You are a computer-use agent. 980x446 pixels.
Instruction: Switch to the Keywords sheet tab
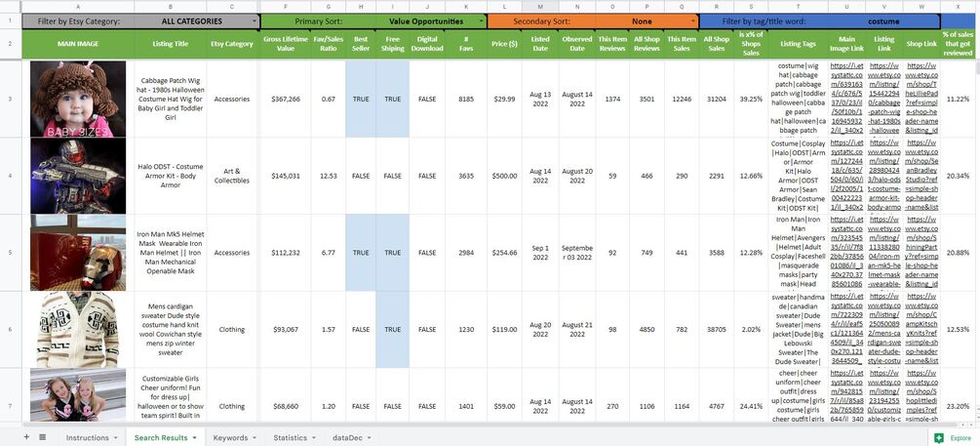(x=230, y=438)
